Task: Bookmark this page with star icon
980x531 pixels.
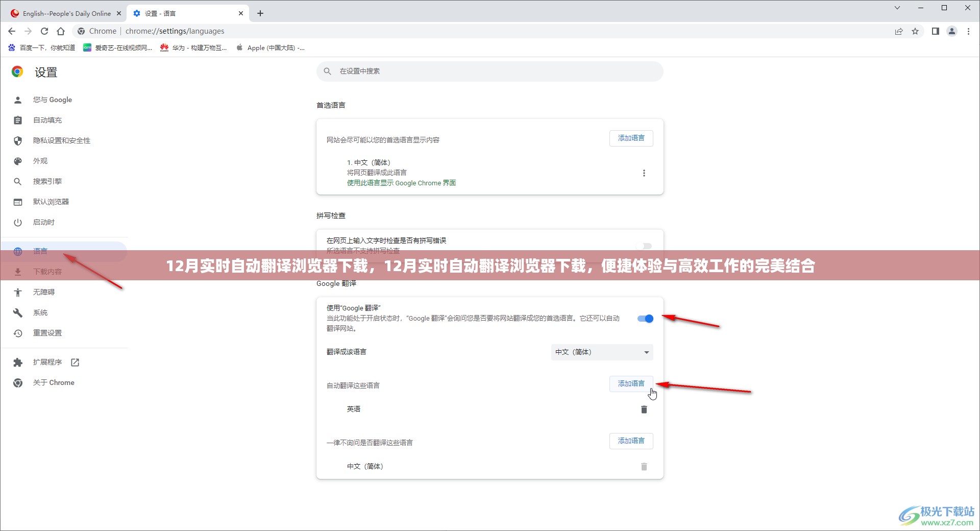Action: pyautogui.click(x=915, y=31)
